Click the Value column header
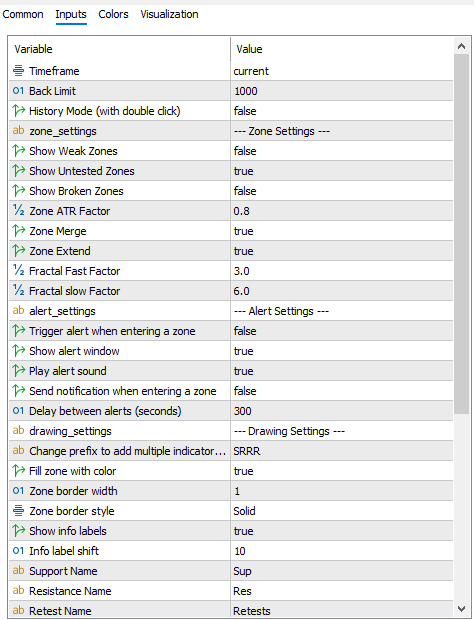 click(x=342, y=49)
